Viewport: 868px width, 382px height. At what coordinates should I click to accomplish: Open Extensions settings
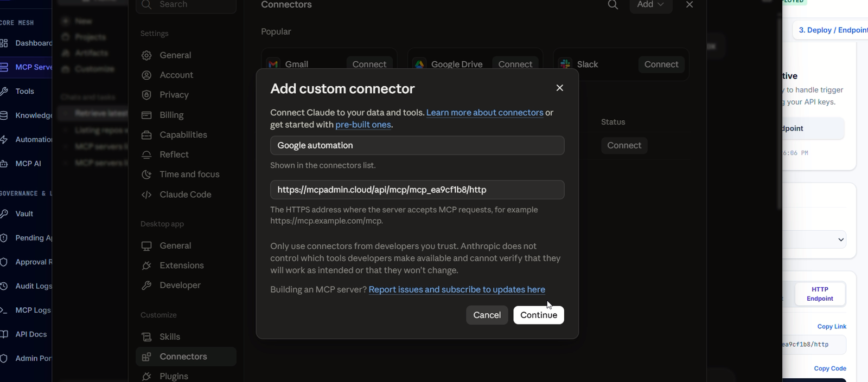[186, 266]
